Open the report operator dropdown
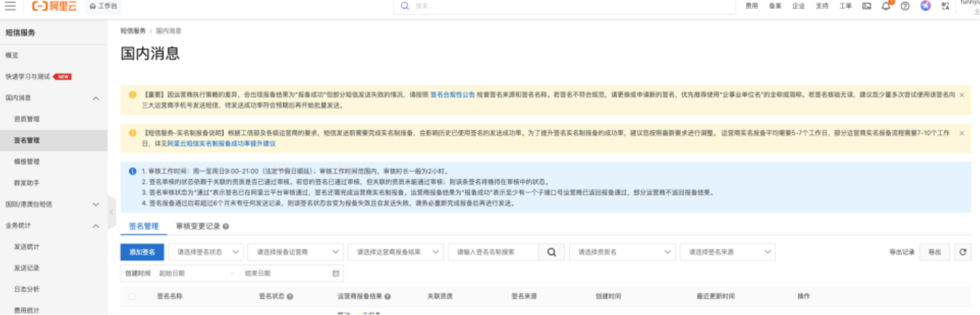This screenshot has height=315, width=980. [x=295, y=252]
